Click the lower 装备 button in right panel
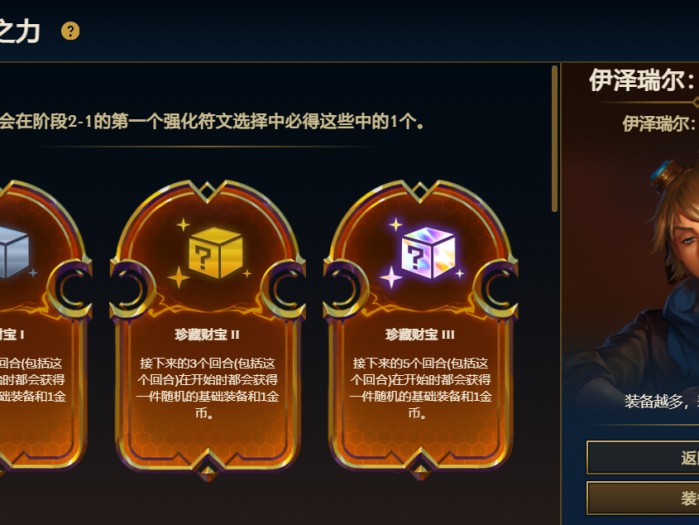Image resolution: width=699 pixels, height=525 pixels. click(x=643, y=498)
